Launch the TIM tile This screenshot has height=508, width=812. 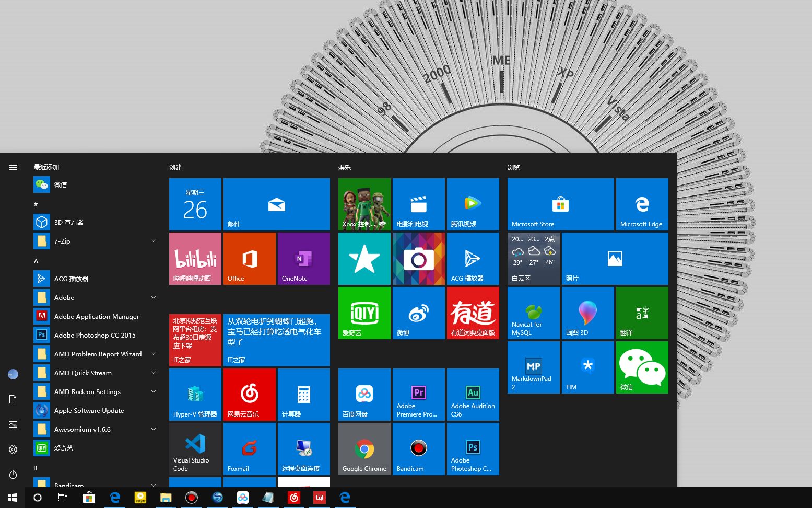click(x=588, y=367)
